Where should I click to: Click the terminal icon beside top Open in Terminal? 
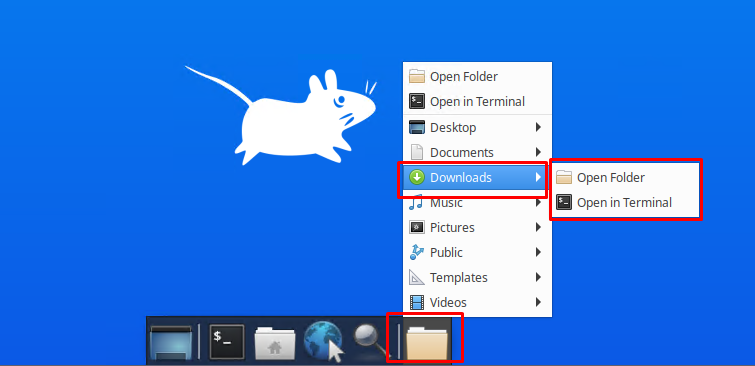417,102
